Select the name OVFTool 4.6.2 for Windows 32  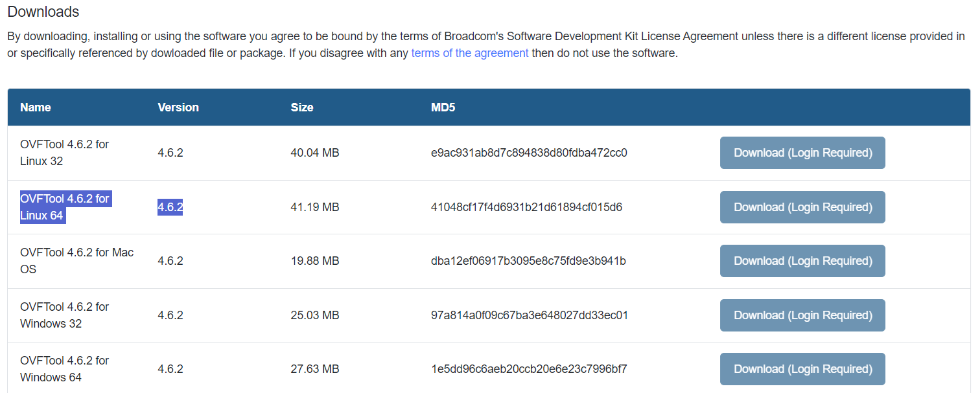tap(65, 315)
